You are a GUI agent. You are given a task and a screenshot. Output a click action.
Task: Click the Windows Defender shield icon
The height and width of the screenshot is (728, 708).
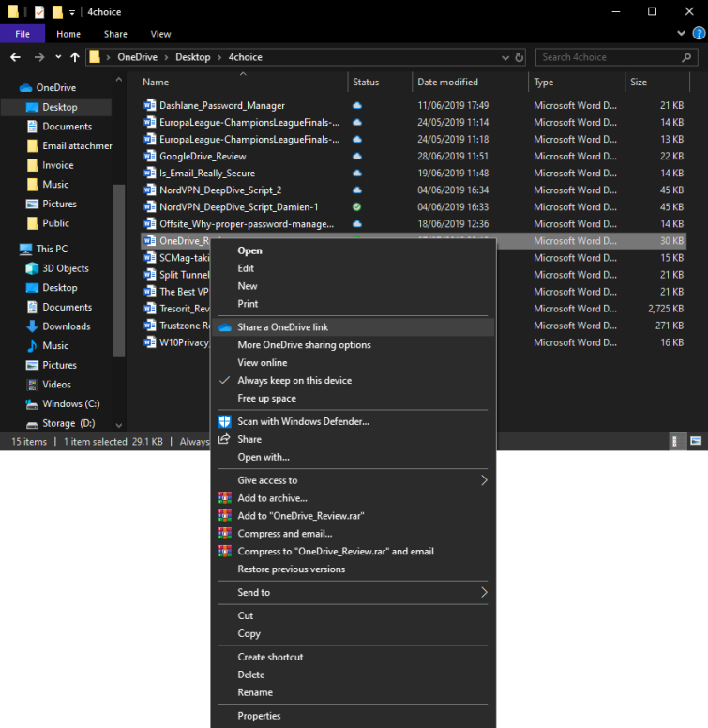pyautogui.click(x=225, y=421)
